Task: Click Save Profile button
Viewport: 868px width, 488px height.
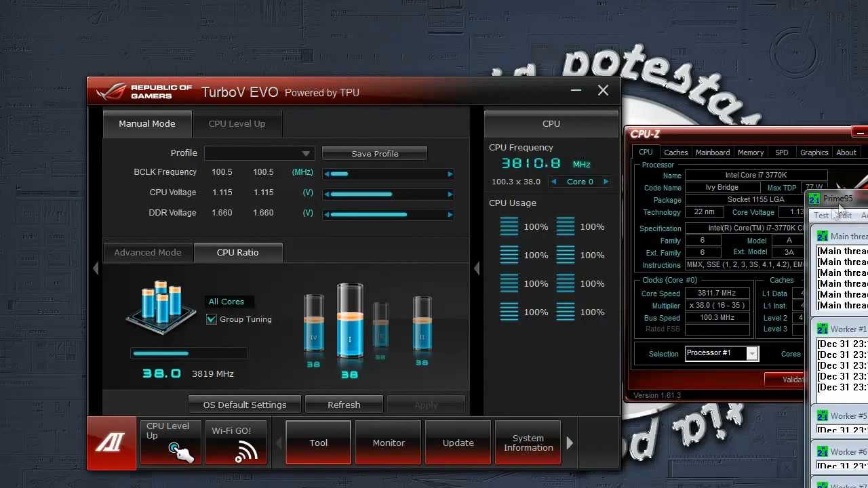Action: coord(375,154)
